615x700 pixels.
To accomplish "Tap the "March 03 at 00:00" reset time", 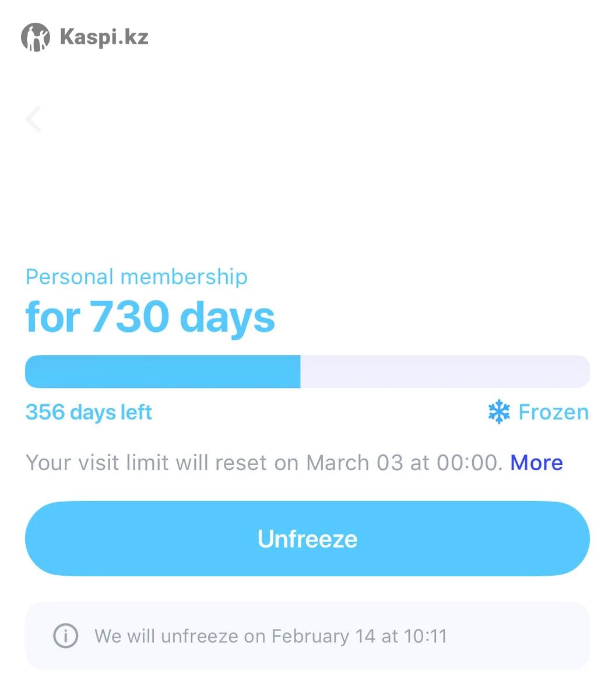I will point(403,463).
